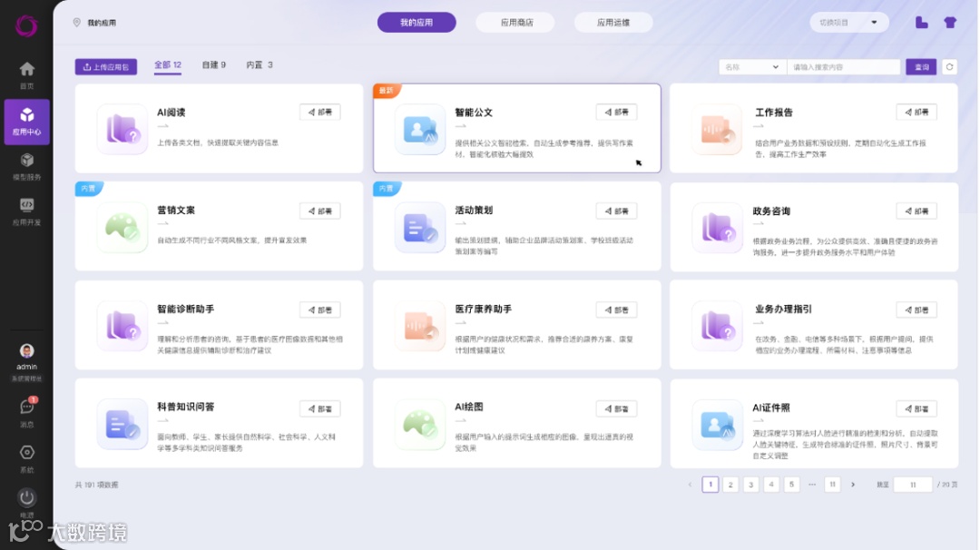Click the 活动策划 app icon
The width and height of the screenshot is (980, 550).
coord(419,228)
